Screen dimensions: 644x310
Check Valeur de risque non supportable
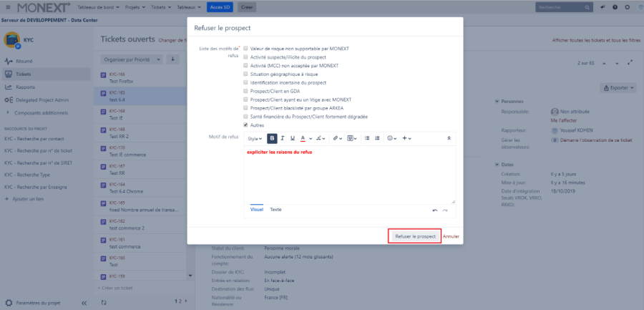pos(246,49)
